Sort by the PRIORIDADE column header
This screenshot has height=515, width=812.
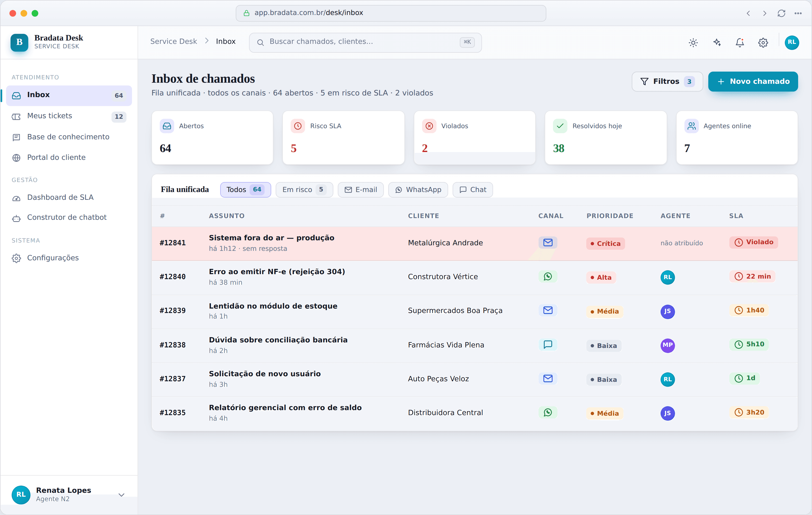pyautogui.click(x=610, y=216)
